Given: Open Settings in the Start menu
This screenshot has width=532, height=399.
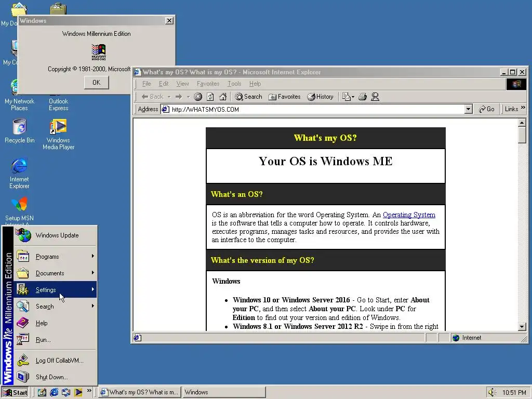Looking at the screenshot, I should coord(55,290).
